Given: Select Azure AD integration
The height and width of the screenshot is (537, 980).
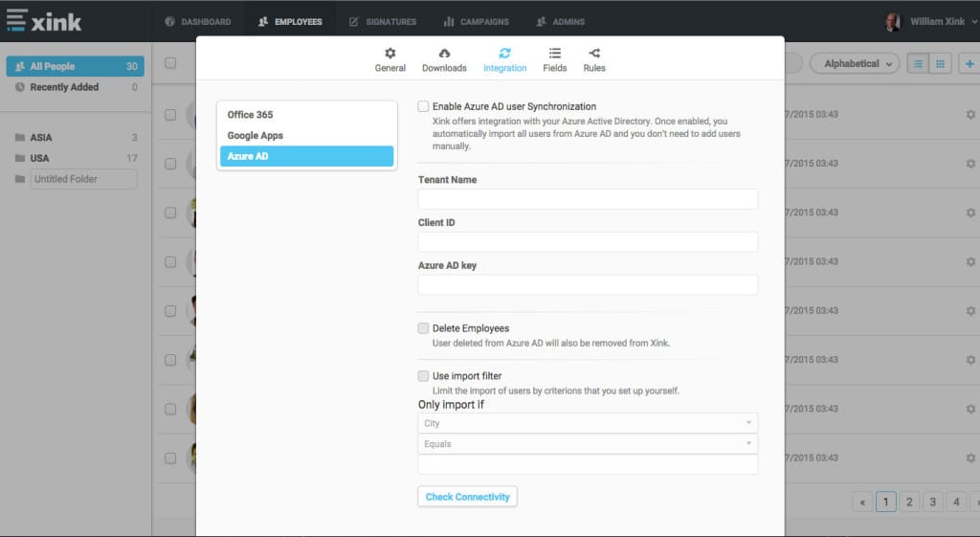Looking at the screenshot, I should point(306,156).
